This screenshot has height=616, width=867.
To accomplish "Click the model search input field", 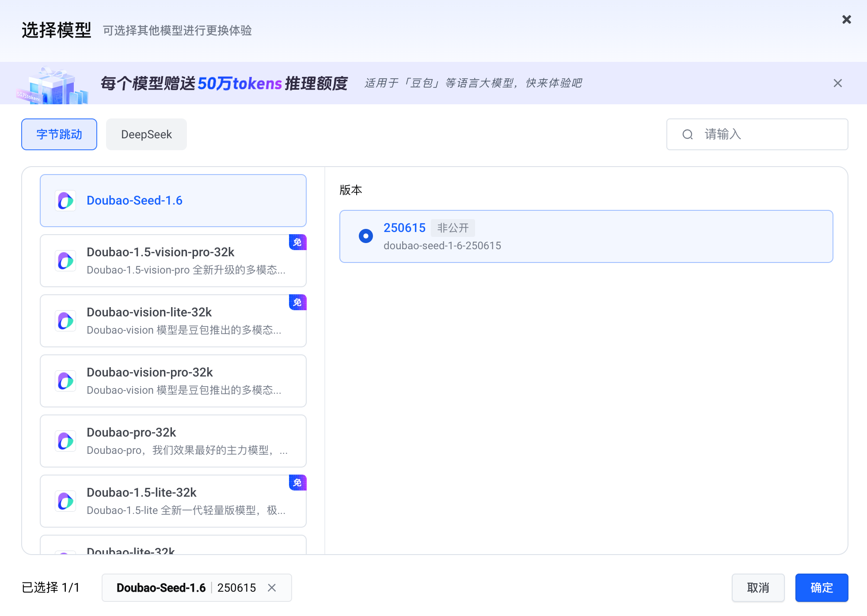I will [x=757, y=134].
